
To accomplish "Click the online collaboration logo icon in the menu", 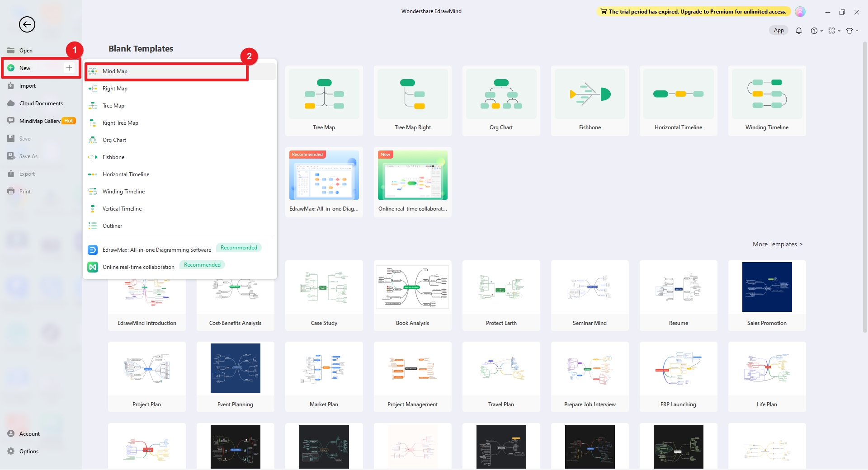I will [93, 267].
